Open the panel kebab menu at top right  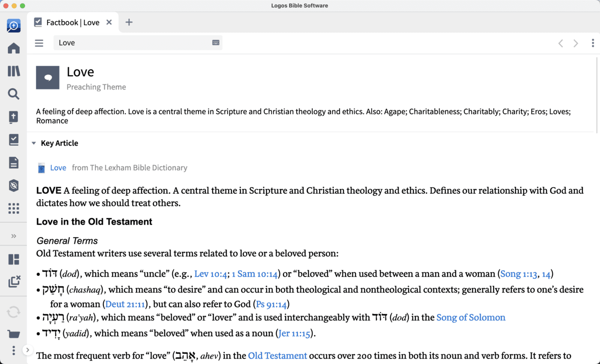click(x=592, y=43)
